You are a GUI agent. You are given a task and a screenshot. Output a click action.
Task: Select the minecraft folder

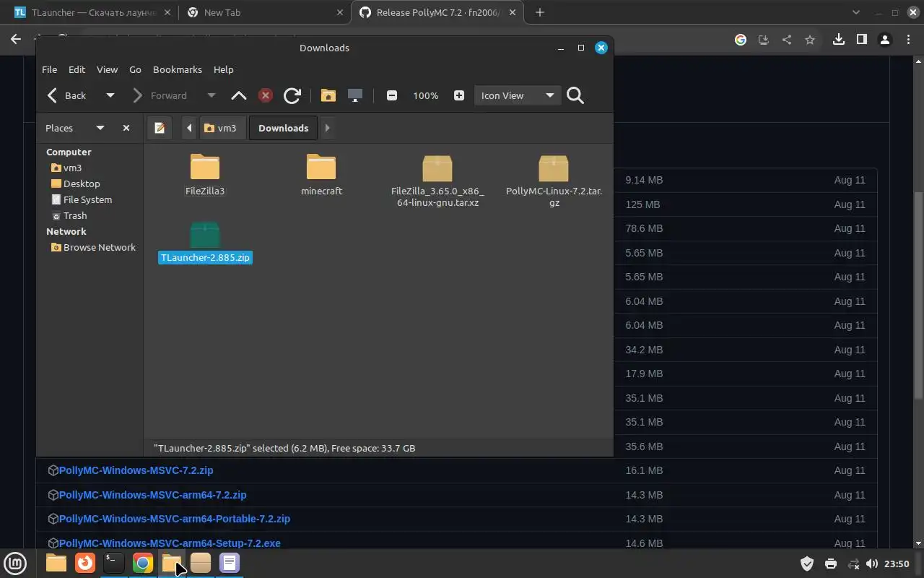[x=321, y=175]
